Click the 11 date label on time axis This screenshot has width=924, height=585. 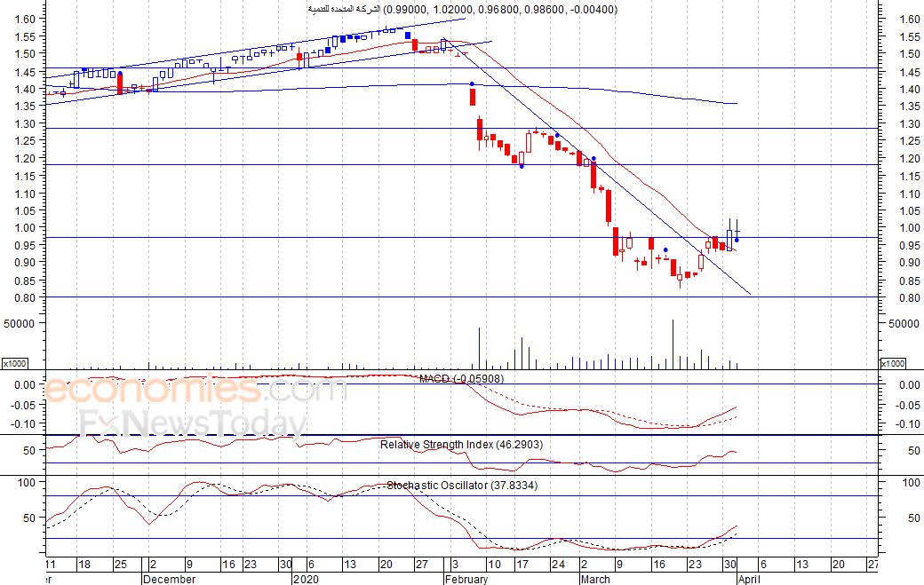click(51, 565)
